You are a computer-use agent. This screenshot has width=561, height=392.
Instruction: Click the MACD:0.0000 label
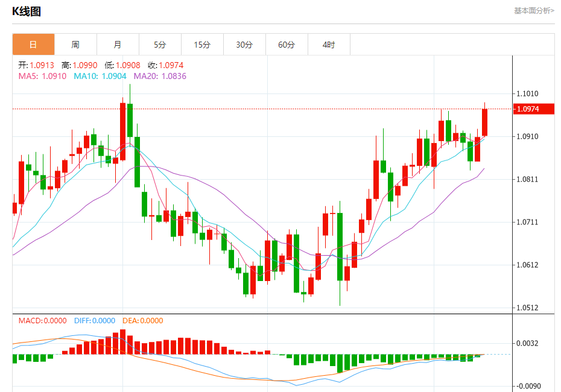(43, 320)
